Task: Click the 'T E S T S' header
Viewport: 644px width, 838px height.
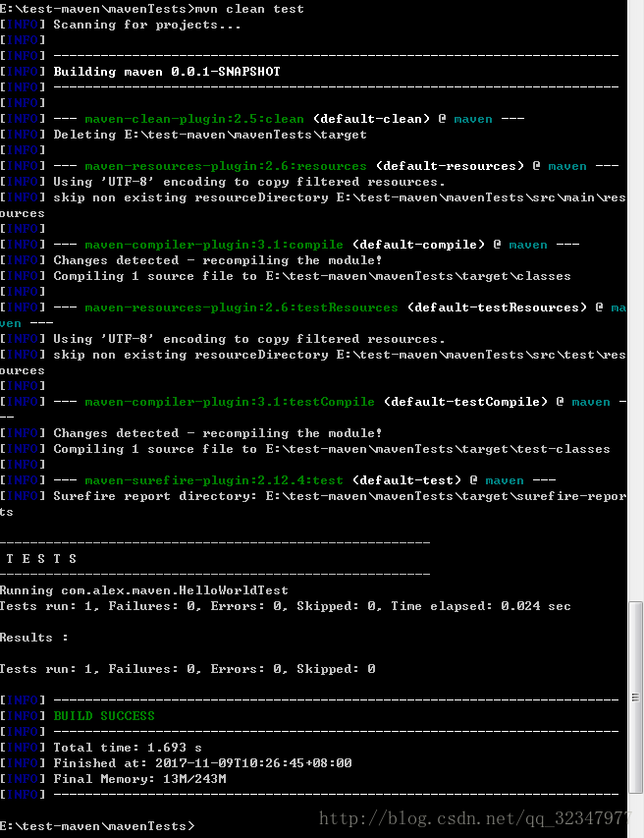Action: 41,559
